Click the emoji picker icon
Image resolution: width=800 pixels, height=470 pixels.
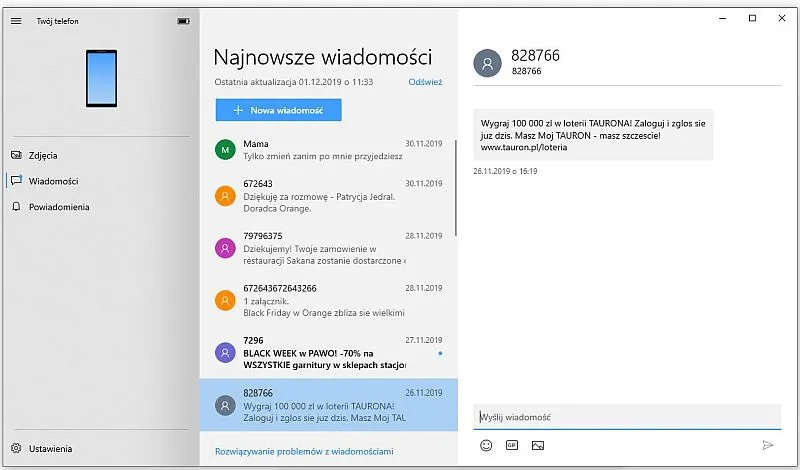click(x=486, y=445)
